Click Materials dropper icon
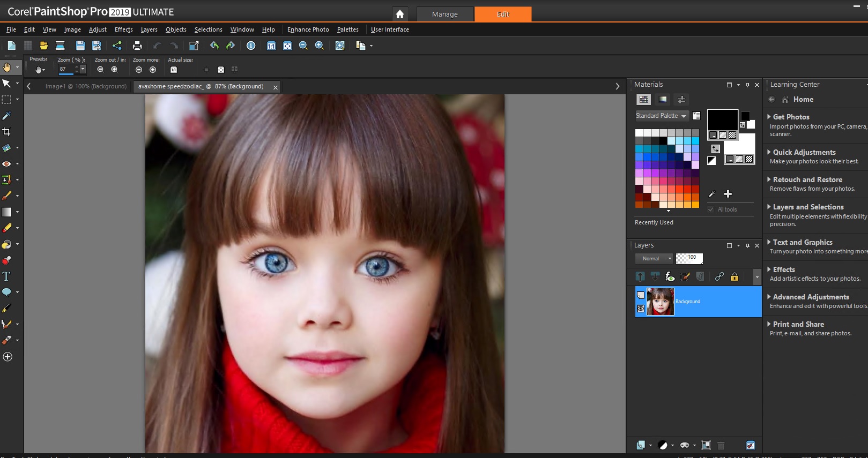 [x=712, y=194]
